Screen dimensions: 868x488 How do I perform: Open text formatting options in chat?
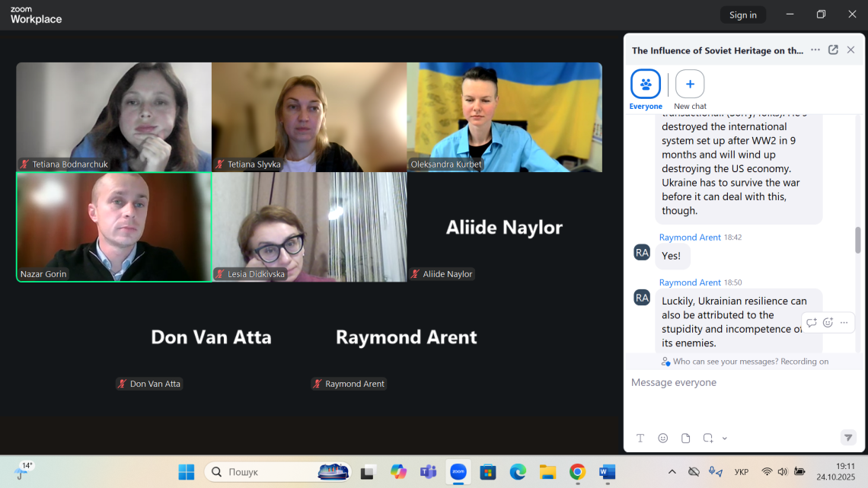click(x=640, y=438)
